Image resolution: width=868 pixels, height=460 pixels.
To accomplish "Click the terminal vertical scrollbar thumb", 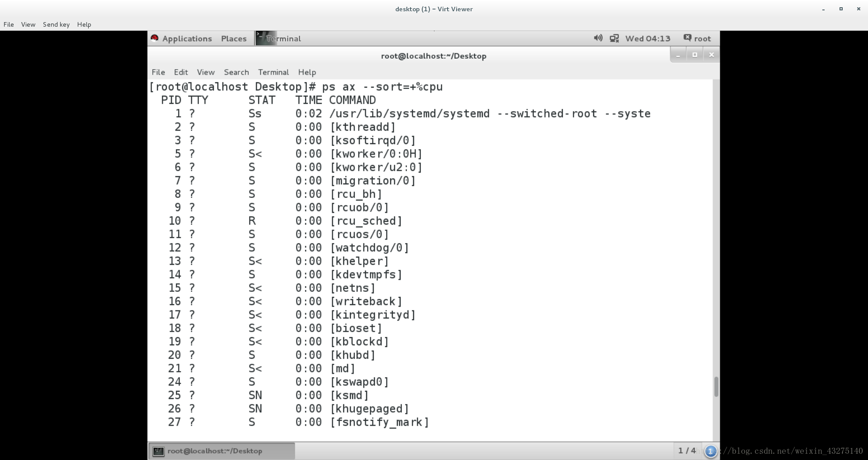I will (716, 387).
